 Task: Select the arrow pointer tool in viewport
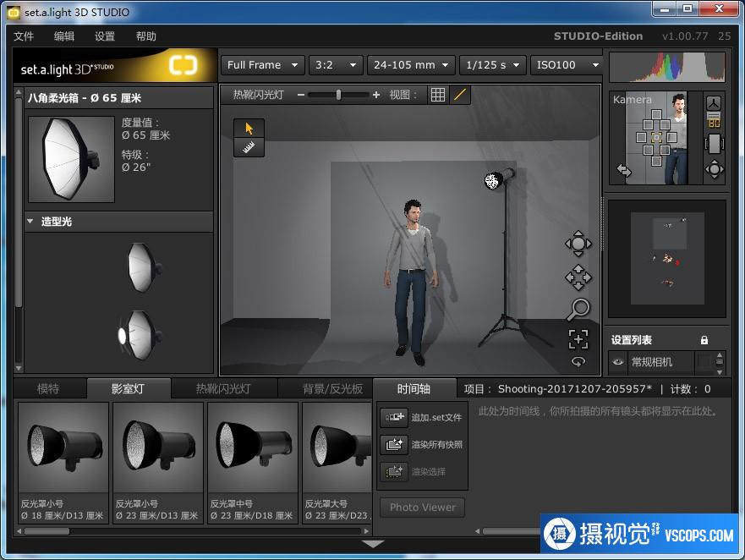[249, 128]
